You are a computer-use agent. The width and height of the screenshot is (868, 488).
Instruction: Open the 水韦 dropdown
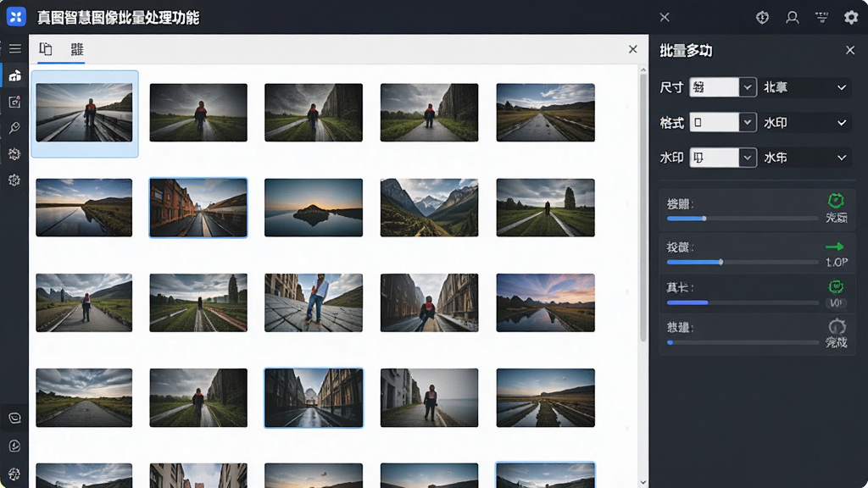point(805,158)
